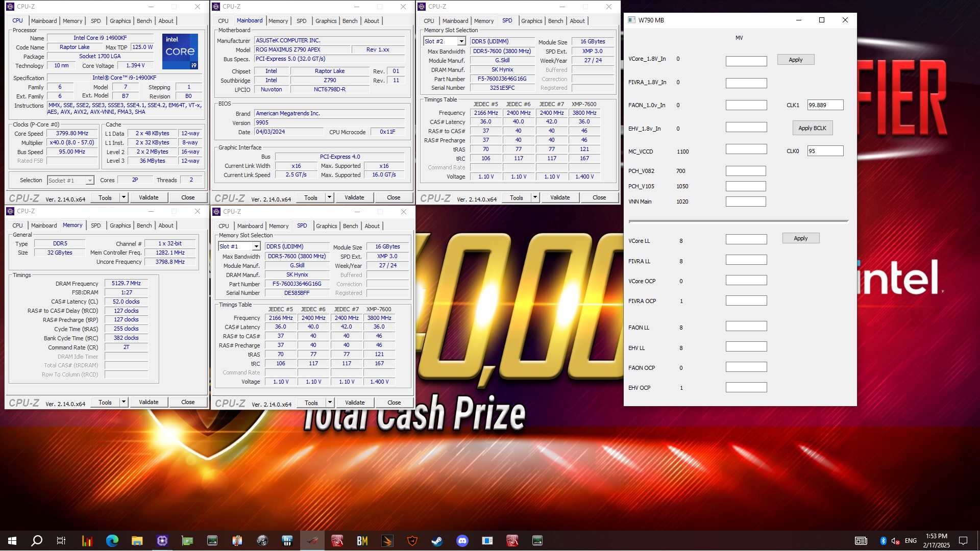Open Task View on the taskbar
The image size is (980, 551).
(61, 541)
